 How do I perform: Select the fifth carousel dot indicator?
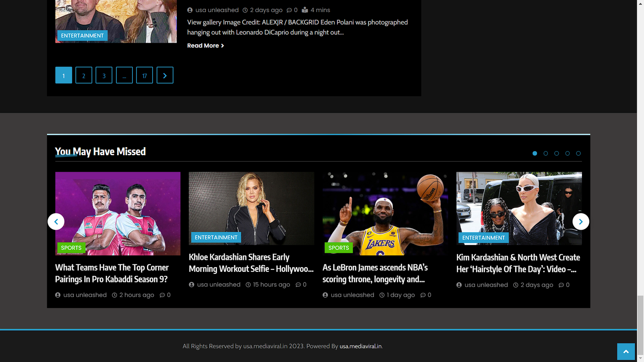(578, 153)
